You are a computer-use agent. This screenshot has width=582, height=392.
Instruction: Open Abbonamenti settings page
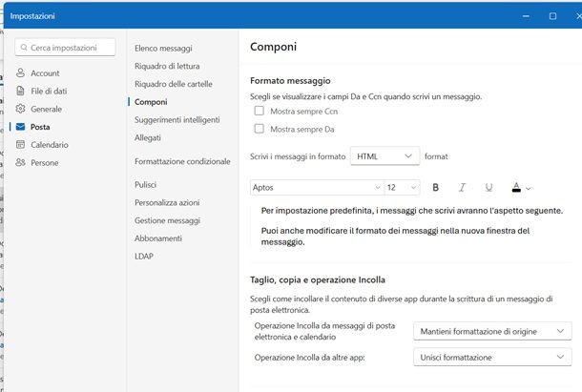[x=158, y=238]
